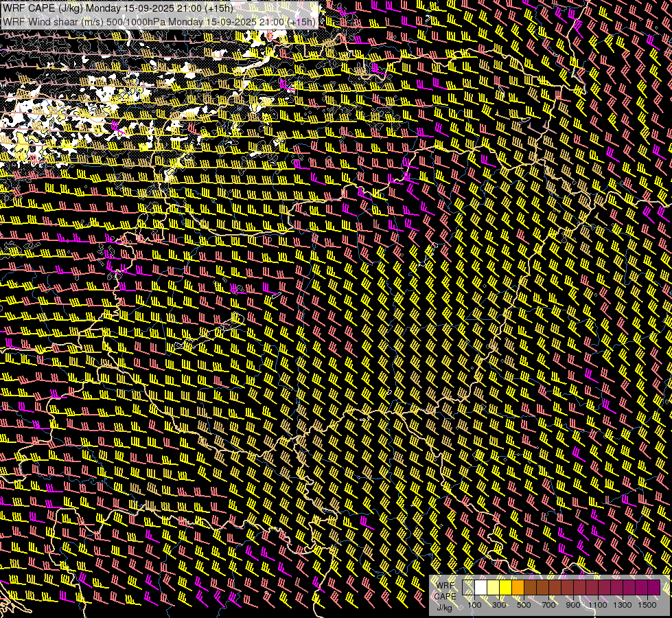
Task: Select the last purple swatch above 1500
Action: [654, 588]
